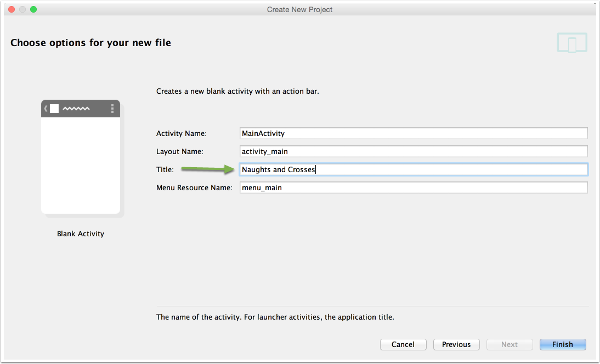Click the Blank Activity caption text

[81, 234]
